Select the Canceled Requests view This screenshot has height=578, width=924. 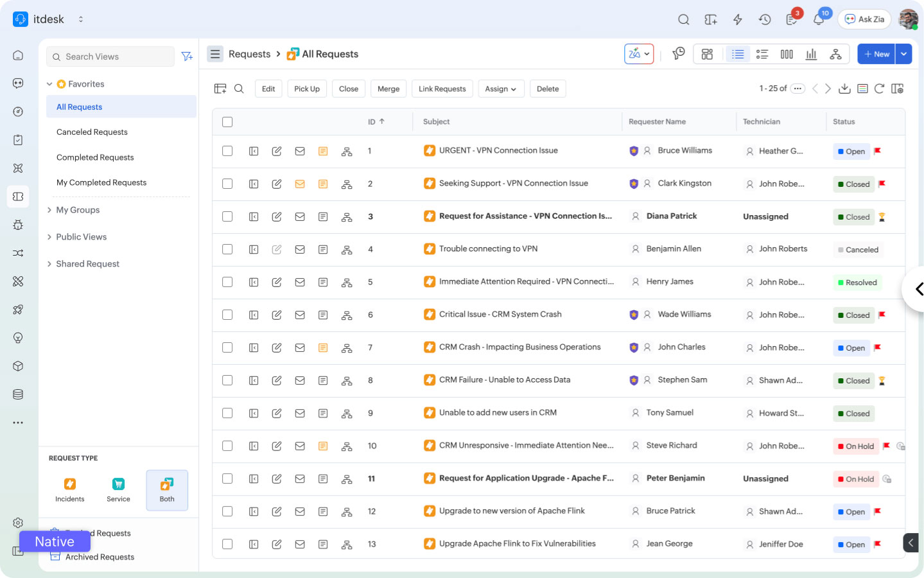(x=92, y=132)
